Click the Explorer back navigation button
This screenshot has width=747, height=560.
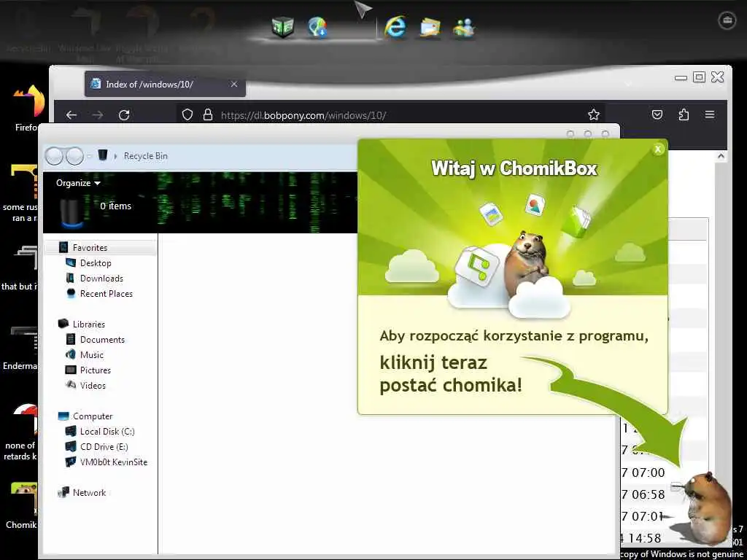(54, 156)
